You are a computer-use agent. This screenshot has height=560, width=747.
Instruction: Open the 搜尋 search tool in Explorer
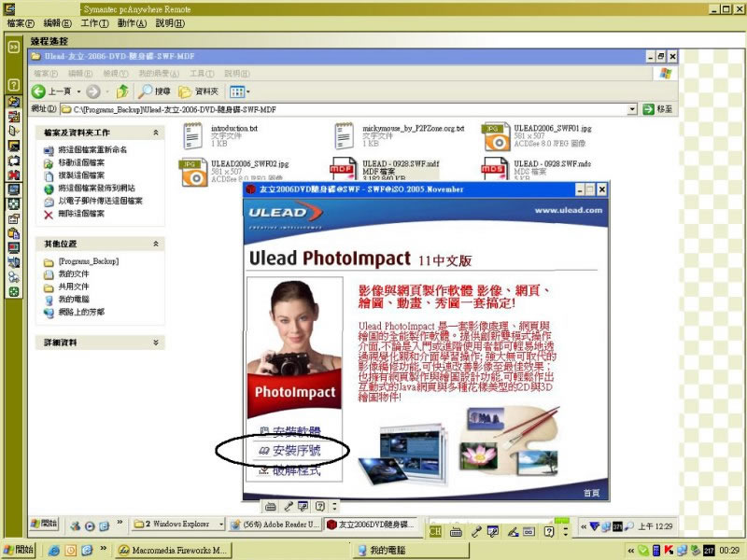click(x=154, y=91)
